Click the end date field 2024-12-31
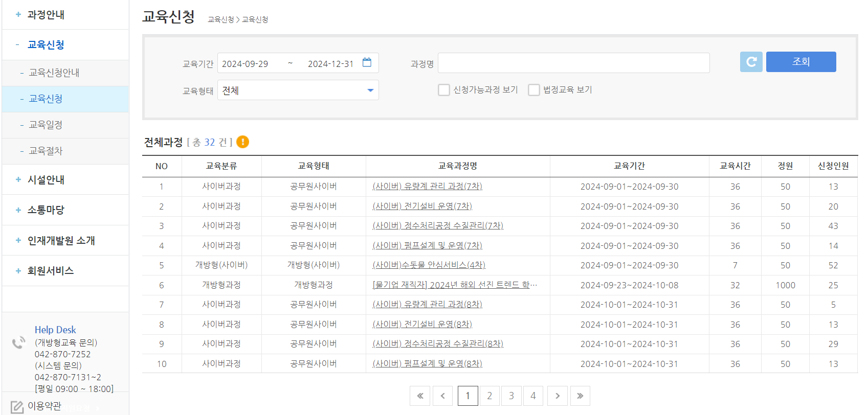The height and width of the screenshot is (415, 868). (330, 64)
